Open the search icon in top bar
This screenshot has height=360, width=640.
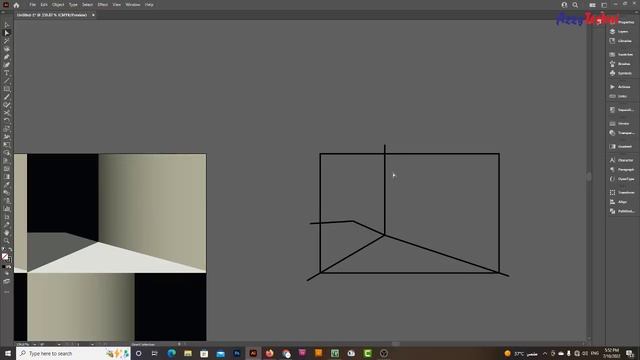coord(575,5)
